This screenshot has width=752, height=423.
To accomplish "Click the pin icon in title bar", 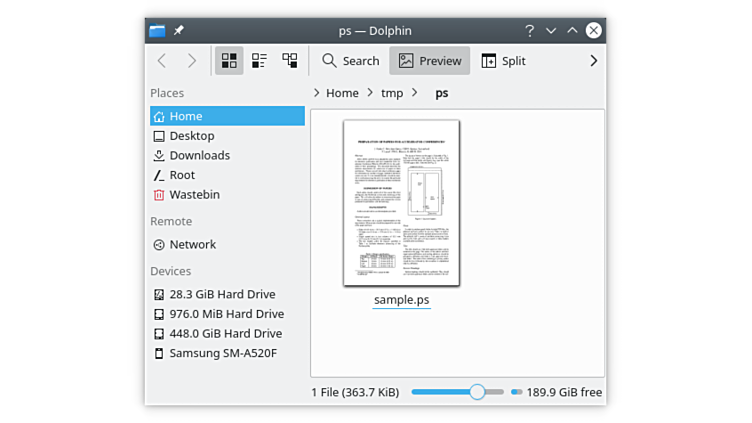I will click(179, 31).
